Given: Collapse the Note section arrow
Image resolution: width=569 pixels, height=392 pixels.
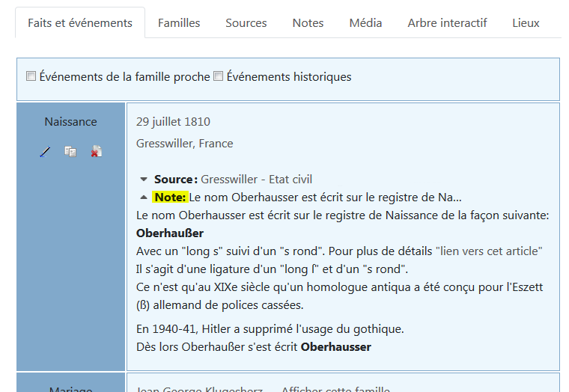Looking at the screenshot, I should (144, 197).
